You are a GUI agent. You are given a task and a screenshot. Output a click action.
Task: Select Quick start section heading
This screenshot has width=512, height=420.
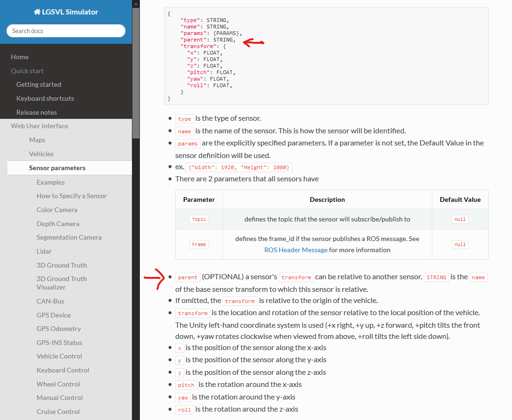27,71
